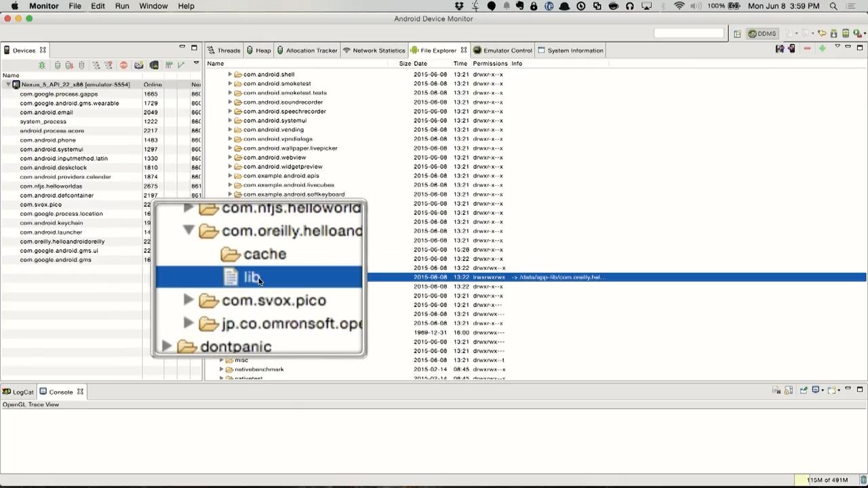Viewport: 868px width, 488px height.
Task: Click Start Method Profiling icon in Devices toolbar
Action: tap(108, 65)
